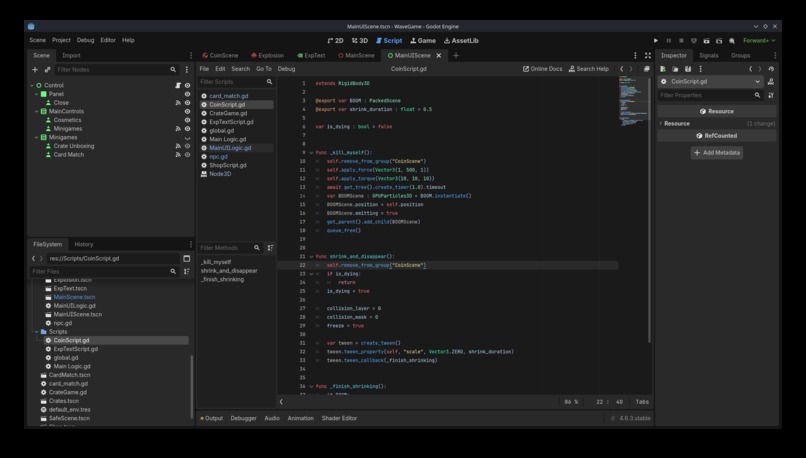Click the script editor vertical scrollbar

[x=650, y=210]
